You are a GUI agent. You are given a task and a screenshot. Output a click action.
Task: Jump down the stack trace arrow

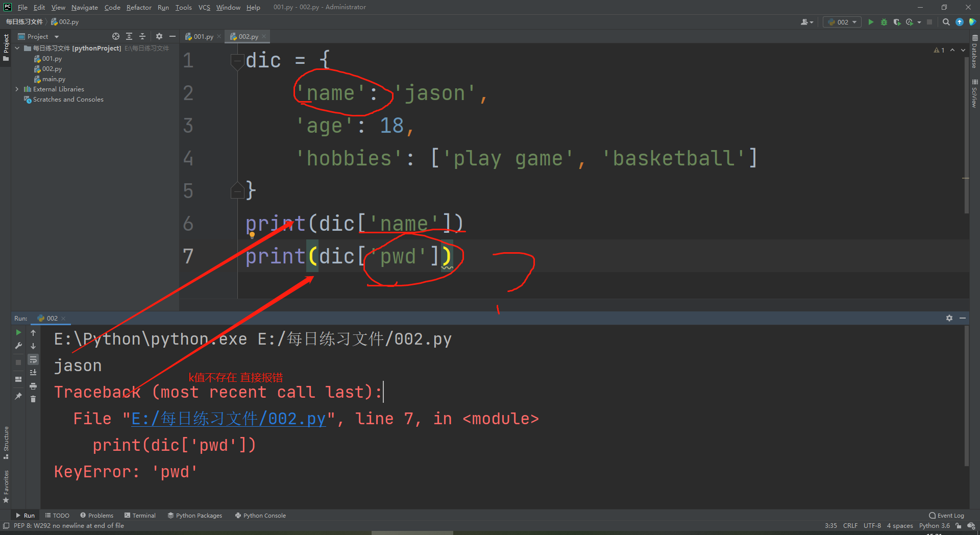[x=33, y=346]
